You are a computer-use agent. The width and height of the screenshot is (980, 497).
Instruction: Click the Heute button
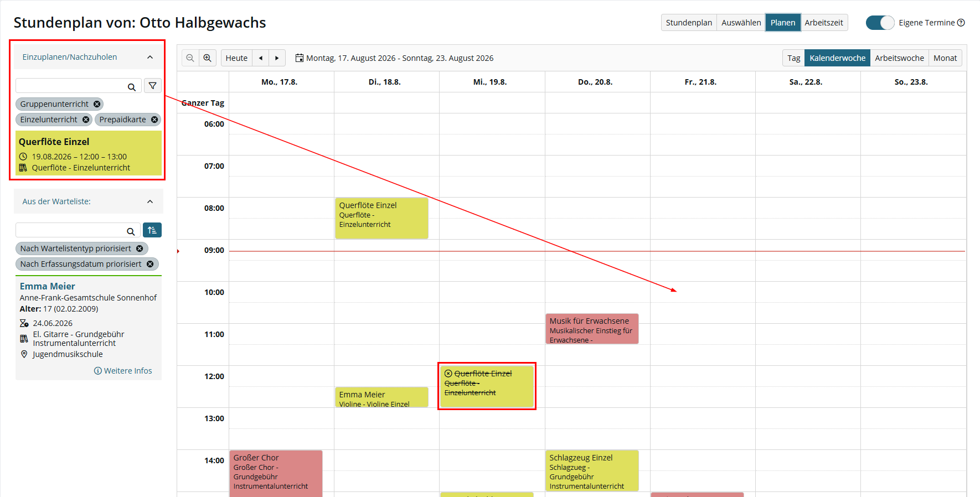point(236,58)
